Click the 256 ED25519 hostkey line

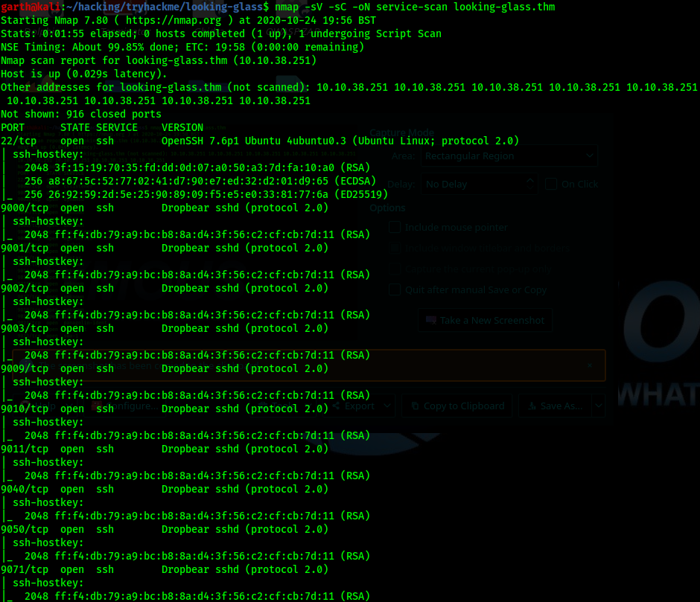click(x=206, y=194)
